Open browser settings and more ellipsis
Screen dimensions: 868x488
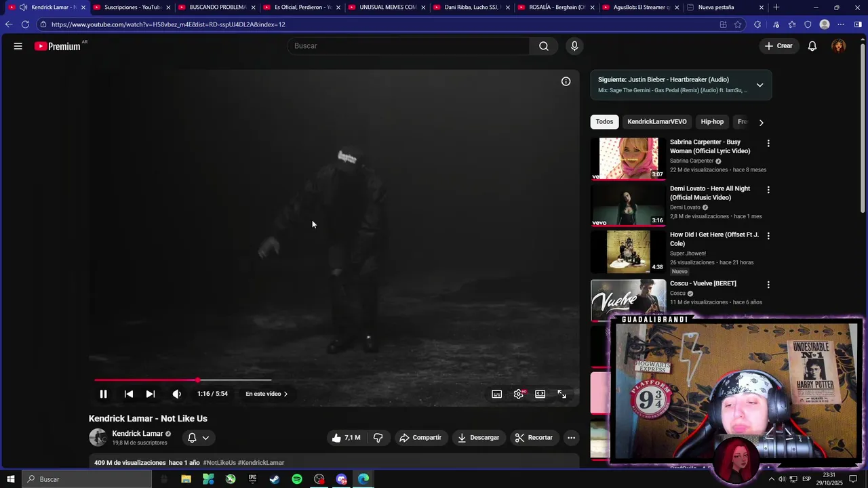click(841, 24)
